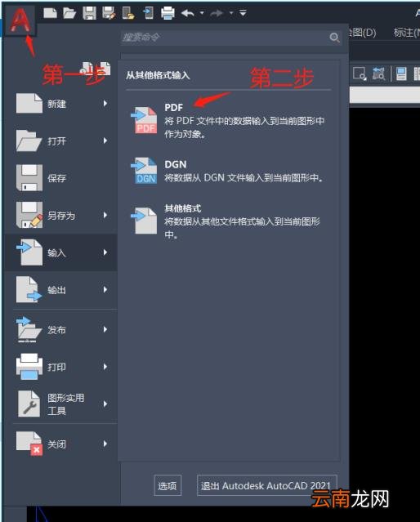Viewport: 420px width, 522px height.
Task: Click the Save floppy icon in the quick access toolbar
Action: pyautogui.click(x=89, y=13)
